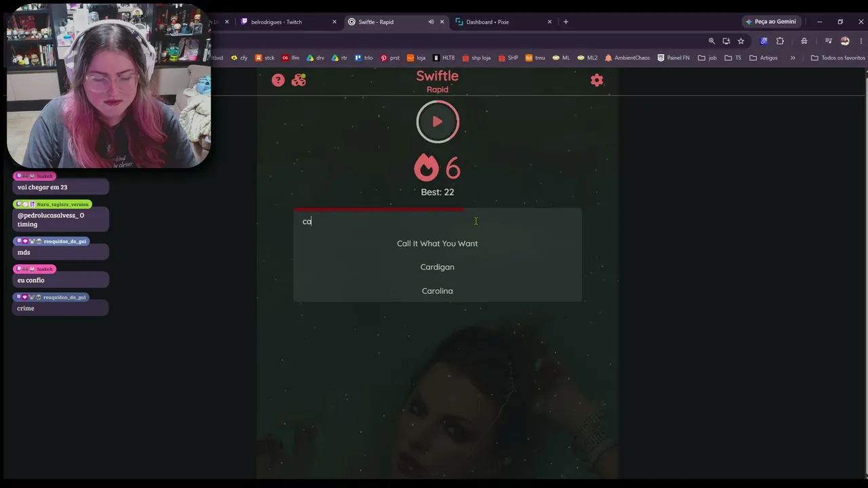Focus the song guess input field

437,222
